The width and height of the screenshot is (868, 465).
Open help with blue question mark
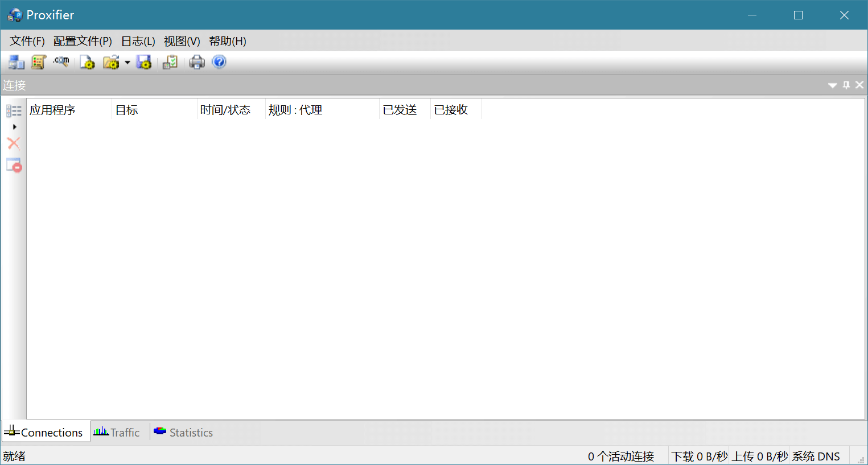tap(219, 61)
